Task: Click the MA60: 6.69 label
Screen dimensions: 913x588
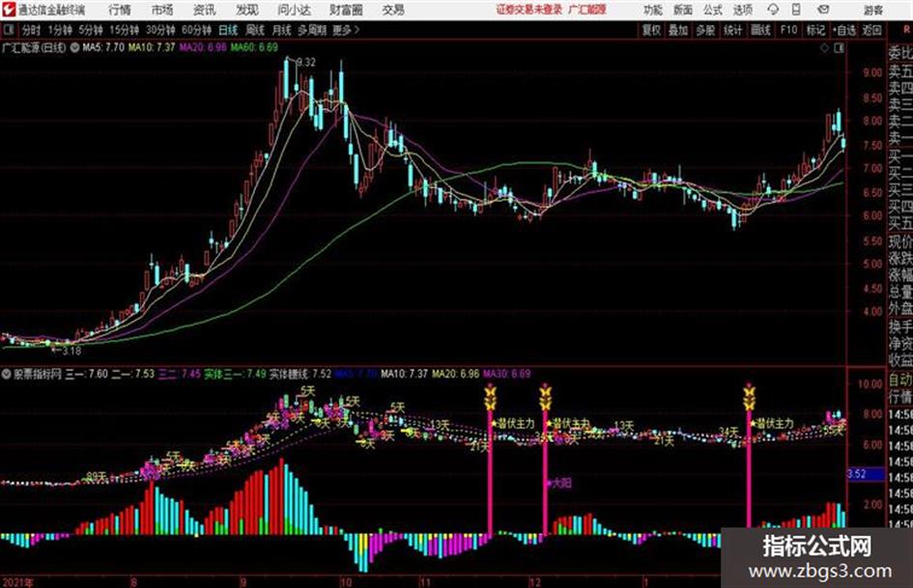Action: 254,47
